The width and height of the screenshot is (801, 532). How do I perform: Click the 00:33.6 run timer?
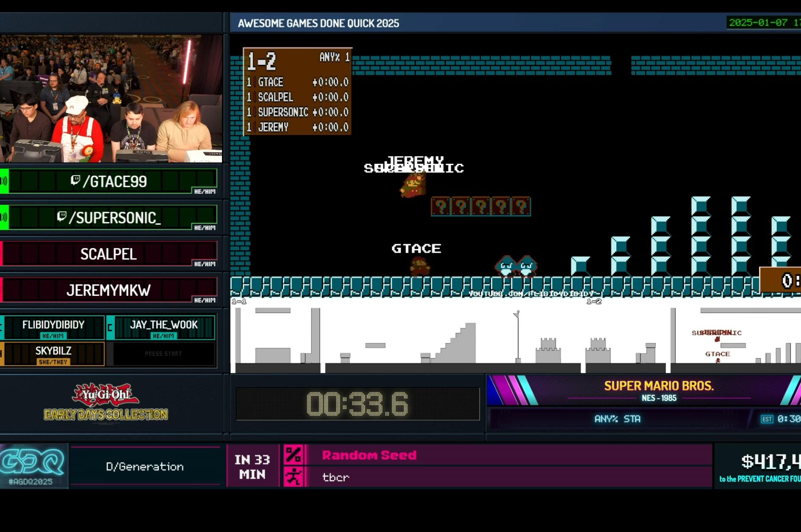358,404
